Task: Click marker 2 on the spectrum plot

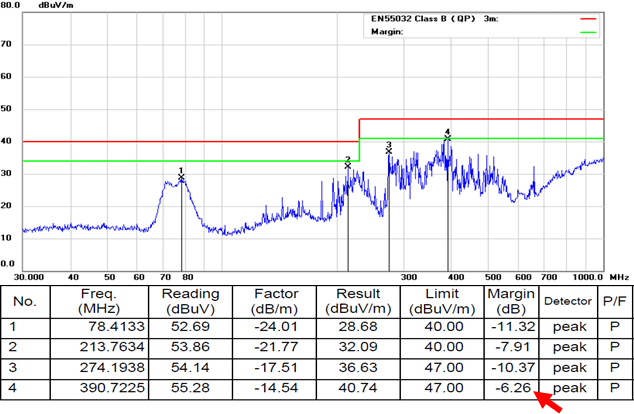Action: (348, 165)
